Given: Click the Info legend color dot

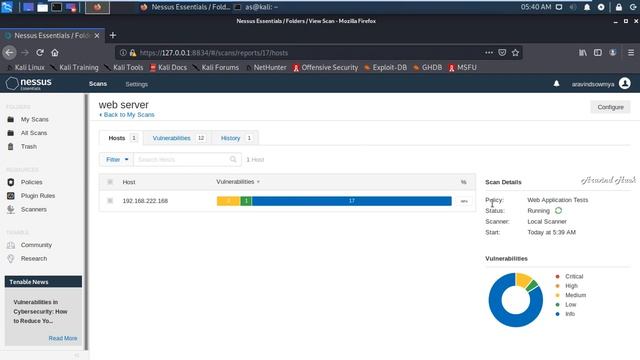Looking at the screenshot, I should coord(558,314).
